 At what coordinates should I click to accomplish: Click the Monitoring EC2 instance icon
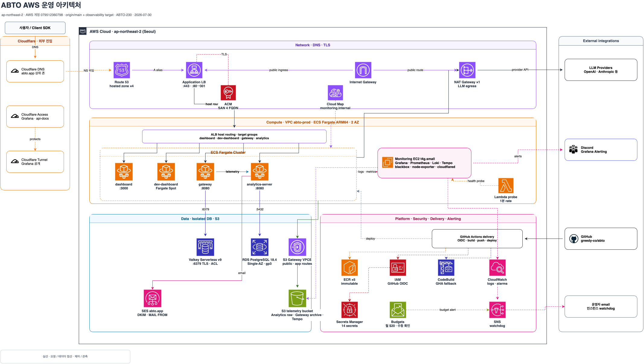[x=387, y=163]
